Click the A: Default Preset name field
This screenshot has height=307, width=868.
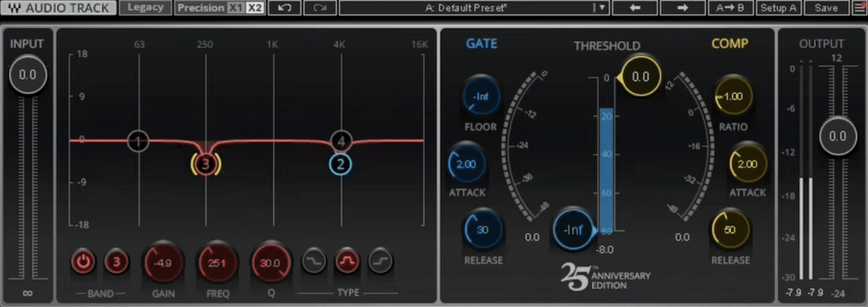tap(466, 7)
